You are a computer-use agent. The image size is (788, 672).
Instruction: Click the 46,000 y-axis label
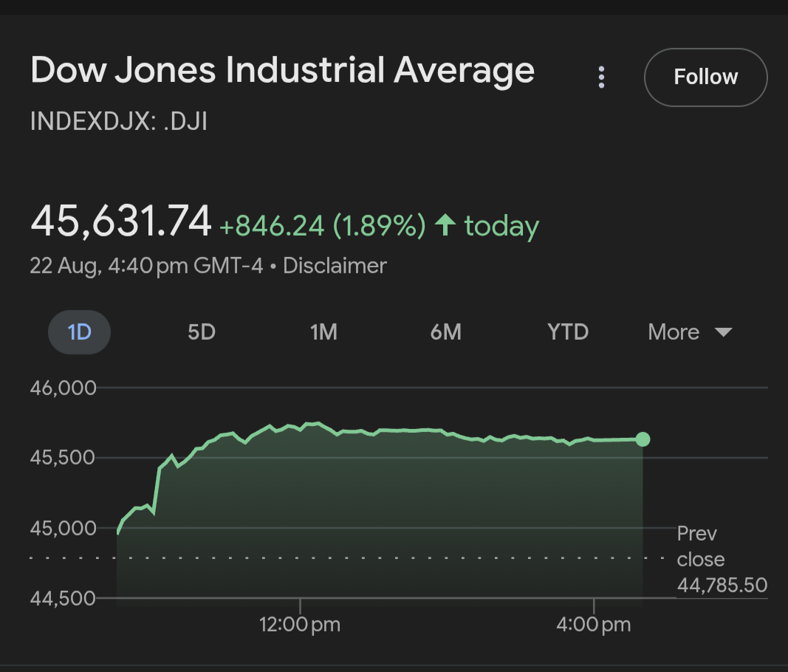tap(64, 388)
